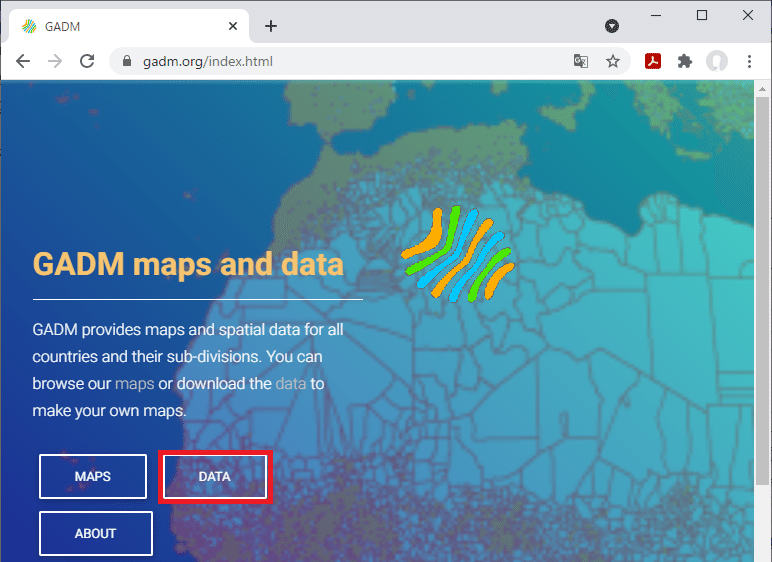Reload the GADM page
Image resolution: width=772 pixels, height=562 pixels.
[x=87, y=62]
